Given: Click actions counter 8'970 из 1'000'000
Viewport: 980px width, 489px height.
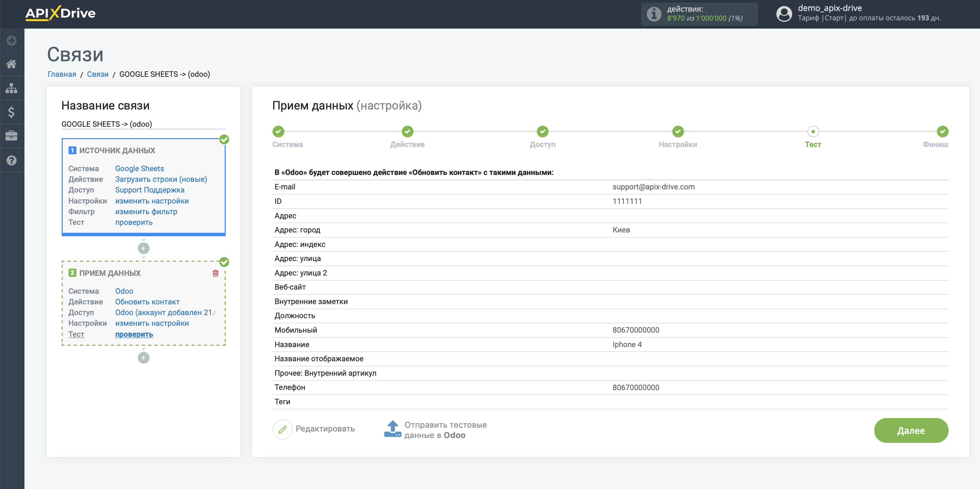Looking at the screenshot, I should pos(705,18).
